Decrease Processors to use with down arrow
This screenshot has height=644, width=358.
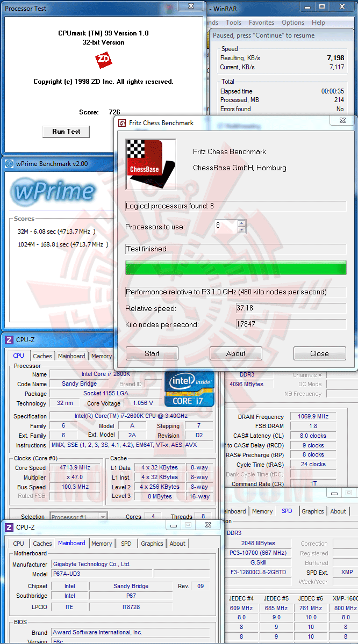pyautogui.click(x=242, y=230)
